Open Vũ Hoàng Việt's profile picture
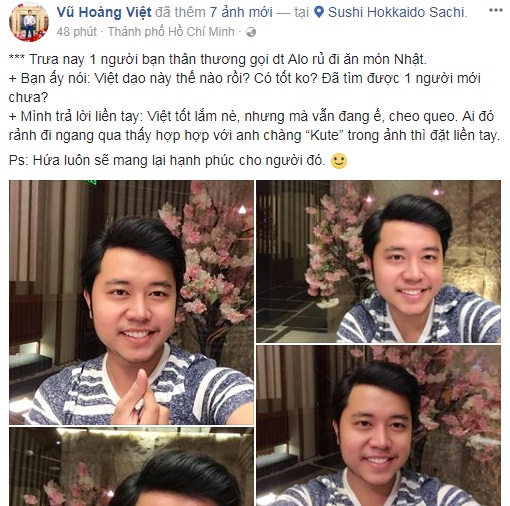The image size is (510, 506). click(29, 24)
